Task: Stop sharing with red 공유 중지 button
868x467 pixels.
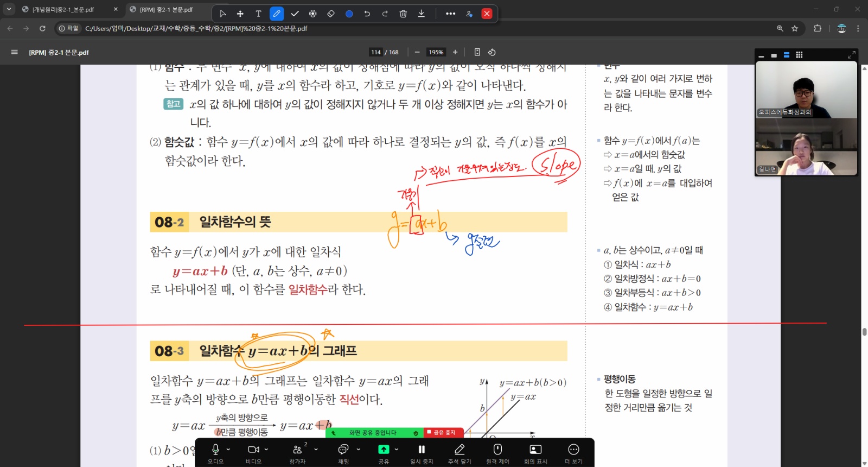Action: coord(444,432)
